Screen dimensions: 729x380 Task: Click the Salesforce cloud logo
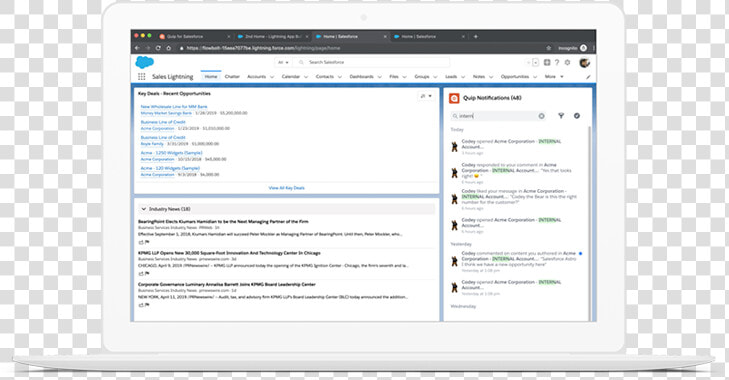pyautogui.click(x=145, y=62)
